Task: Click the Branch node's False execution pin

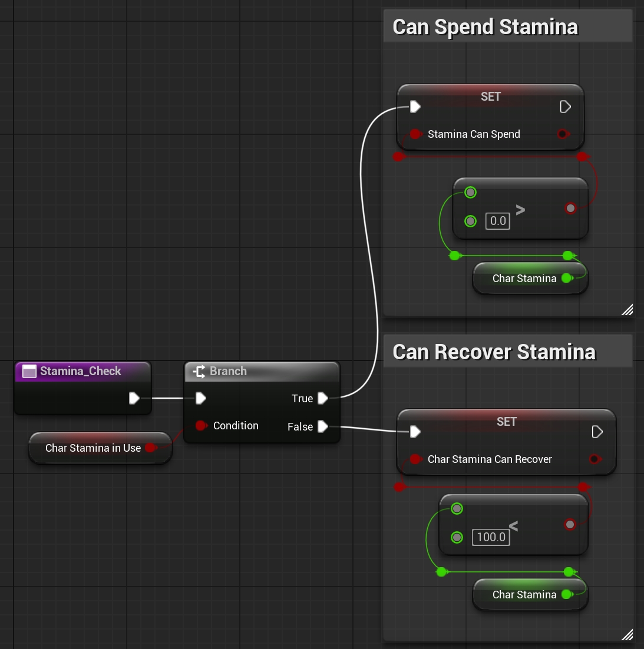Action: pos(322,426)
